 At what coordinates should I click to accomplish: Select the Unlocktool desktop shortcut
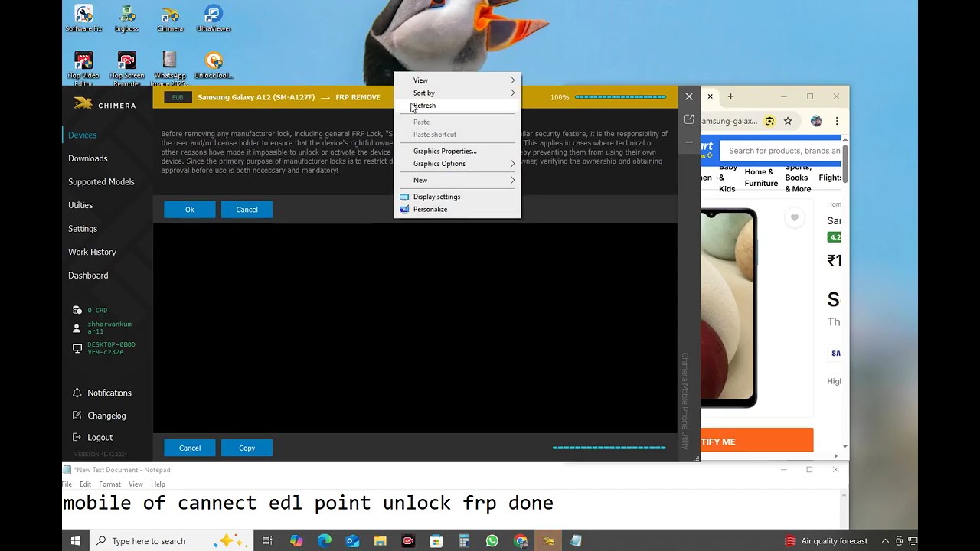(214, 65)
